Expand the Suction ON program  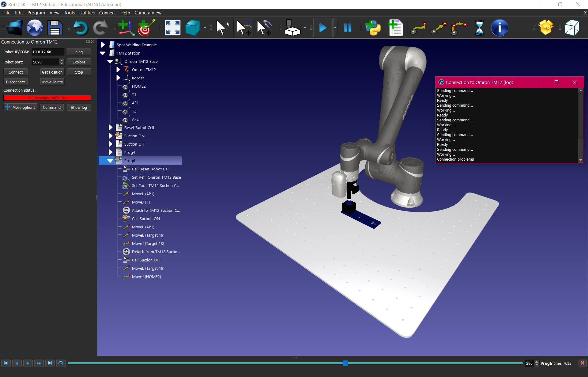click(x=111, y=136)
